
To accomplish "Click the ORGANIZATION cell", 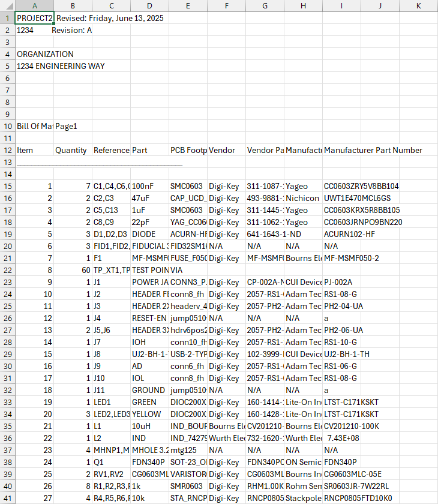I will coord(34,54).
